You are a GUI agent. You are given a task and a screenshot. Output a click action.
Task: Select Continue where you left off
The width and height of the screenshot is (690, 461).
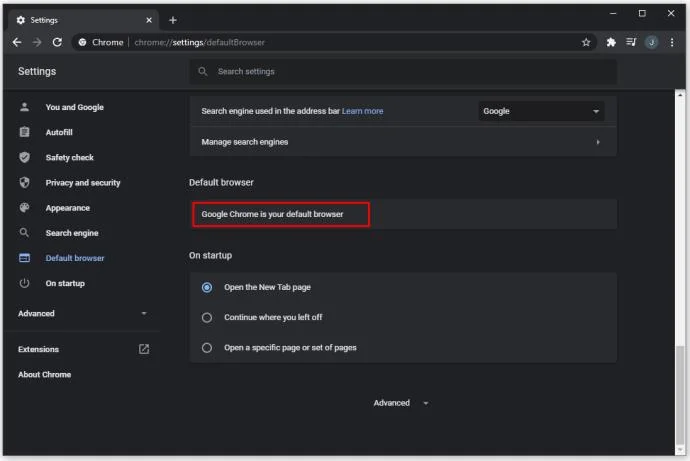click(207, 318)
